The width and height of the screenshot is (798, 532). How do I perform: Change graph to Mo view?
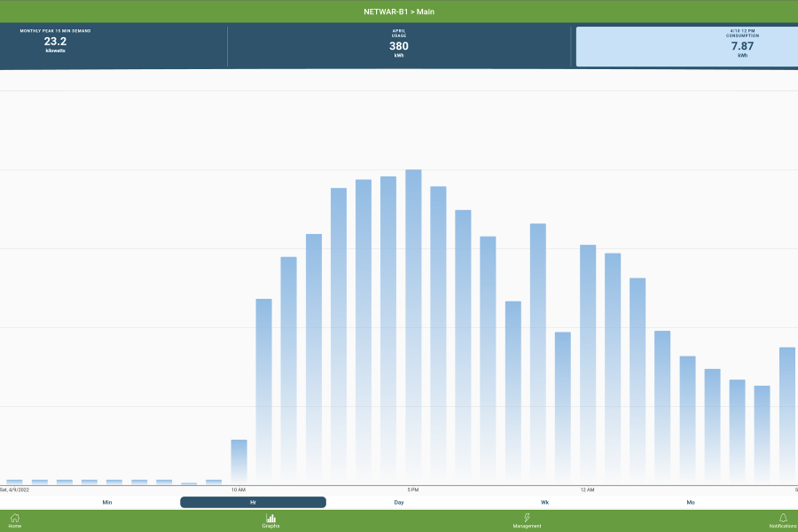(x=691, y=502)
